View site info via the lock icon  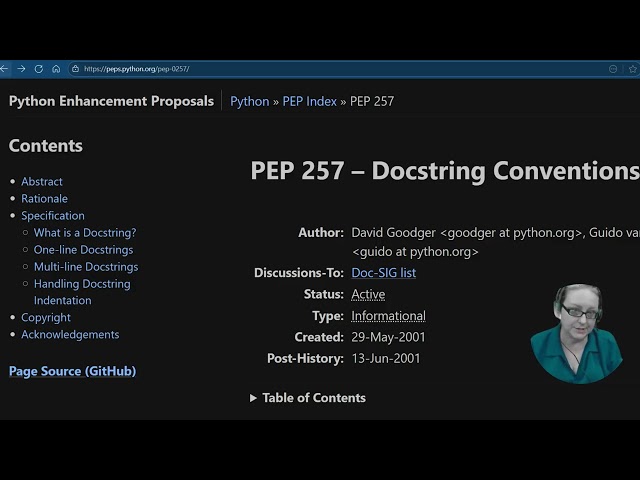pyautogui.click(x=76, y=69)
